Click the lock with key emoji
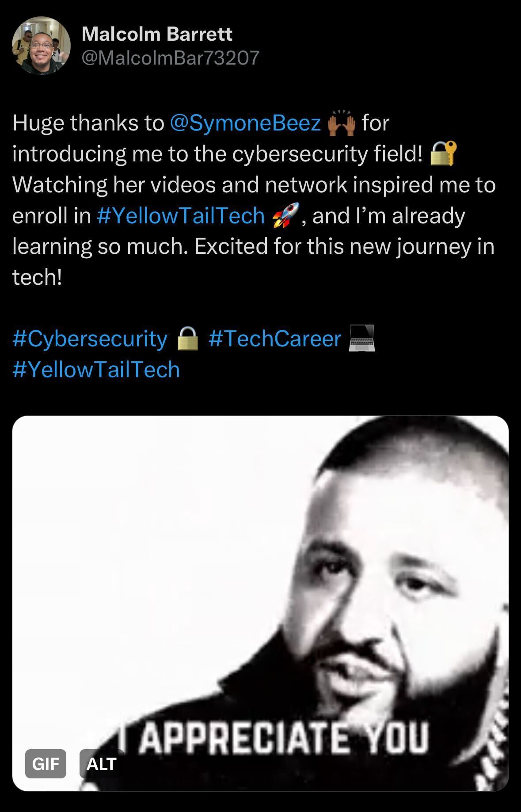 point(443,153)
